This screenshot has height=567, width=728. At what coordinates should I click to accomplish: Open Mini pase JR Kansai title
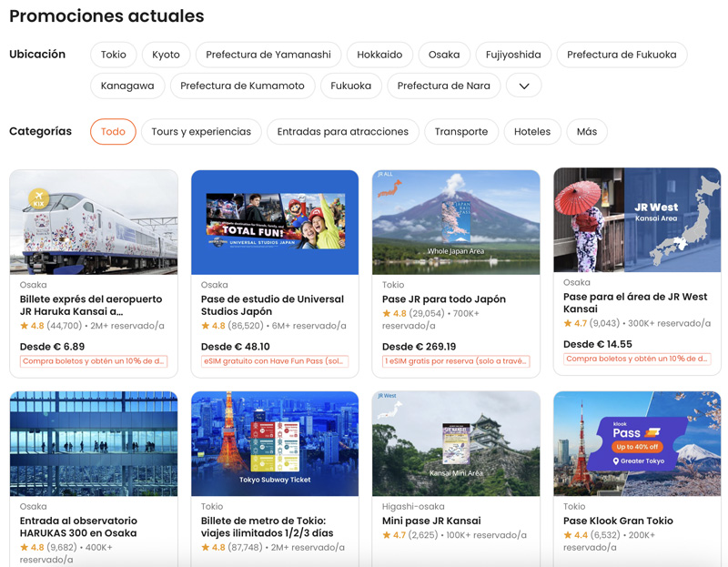coord(431,521)
